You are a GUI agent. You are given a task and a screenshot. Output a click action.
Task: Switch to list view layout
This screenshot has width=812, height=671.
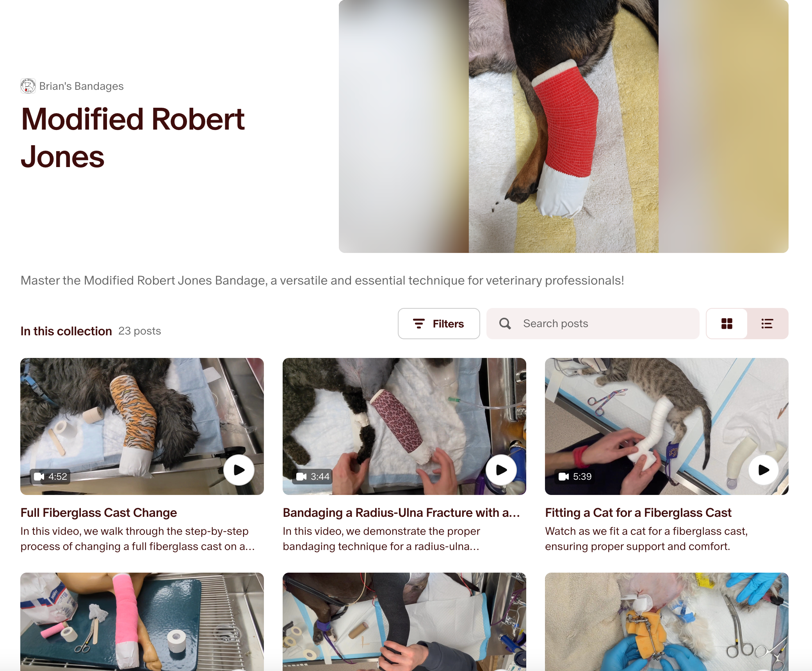click(x=767, y=324)
